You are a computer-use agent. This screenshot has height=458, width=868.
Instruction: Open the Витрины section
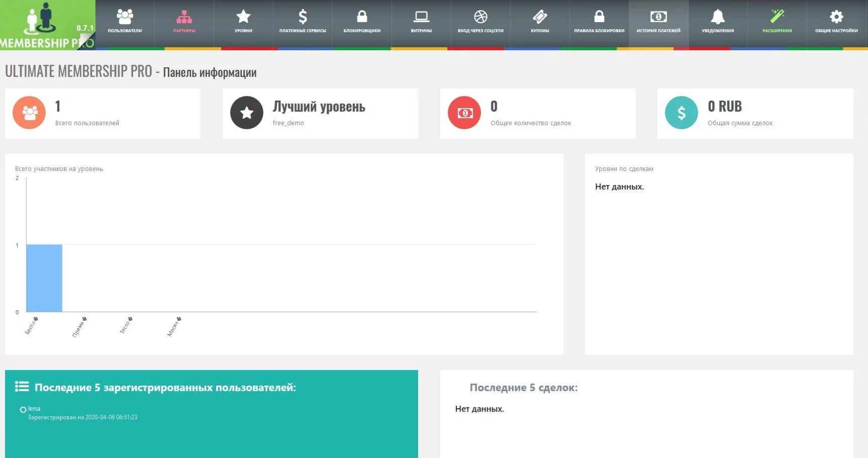pos(421,23)
